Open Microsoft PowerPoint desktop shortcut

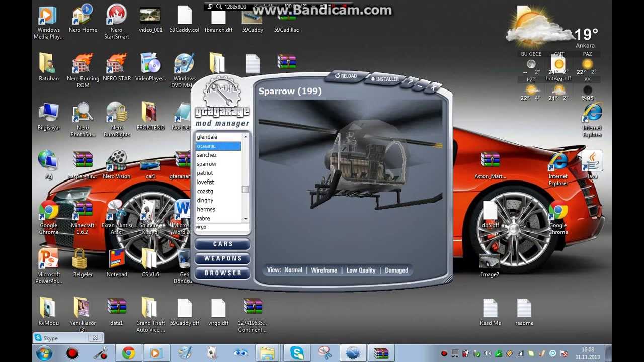(48, 266)
